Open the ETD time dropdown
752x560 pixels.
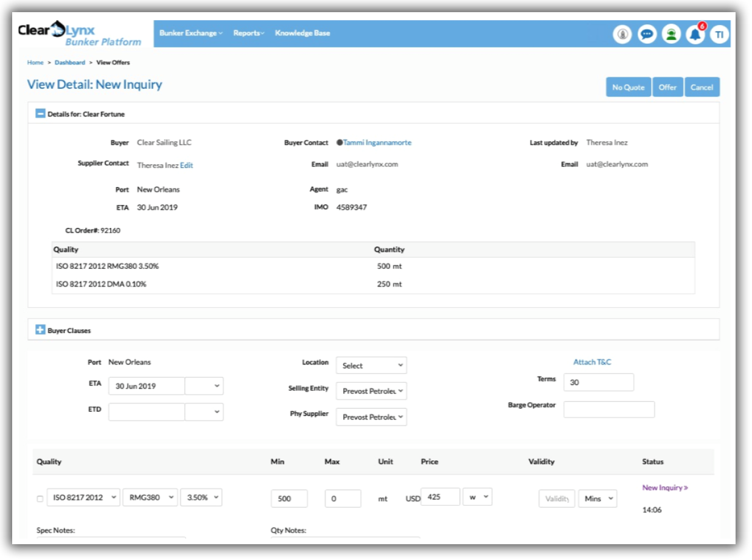(204, 412)
